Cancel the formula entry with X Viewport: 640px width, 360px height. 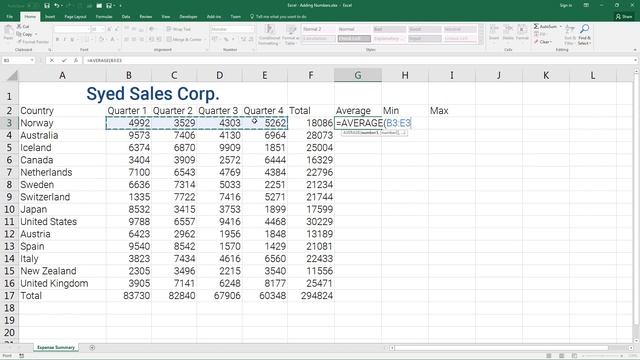[x=52, y=60]
